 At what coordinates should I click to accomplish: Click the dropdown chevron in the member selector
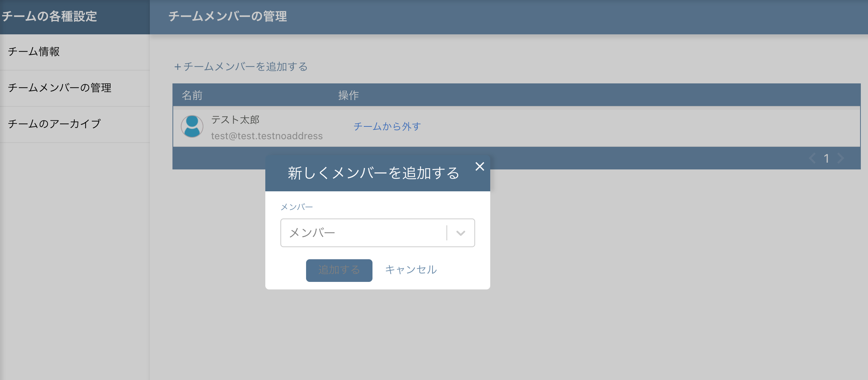460,233
